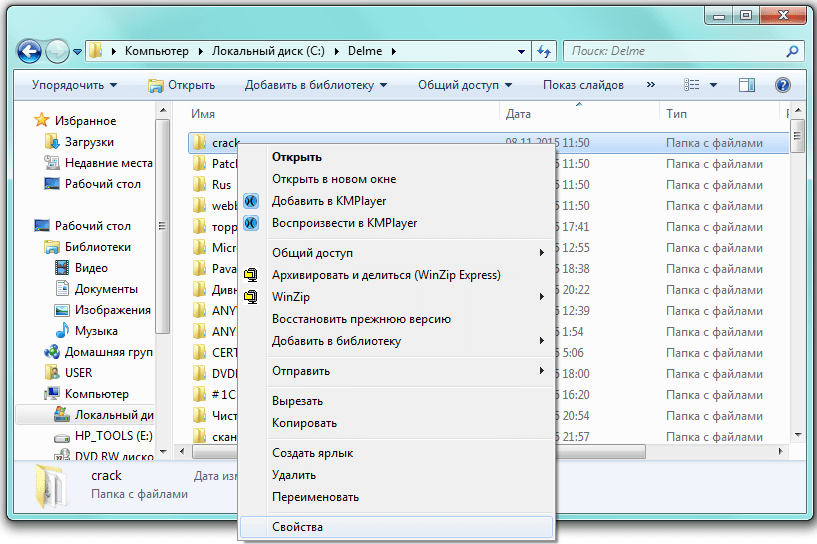The height and width of the screenshot is (544, 817).
Task: Click Локальный диск (C:) breadcrumb
Action: (x=268, y=51)
